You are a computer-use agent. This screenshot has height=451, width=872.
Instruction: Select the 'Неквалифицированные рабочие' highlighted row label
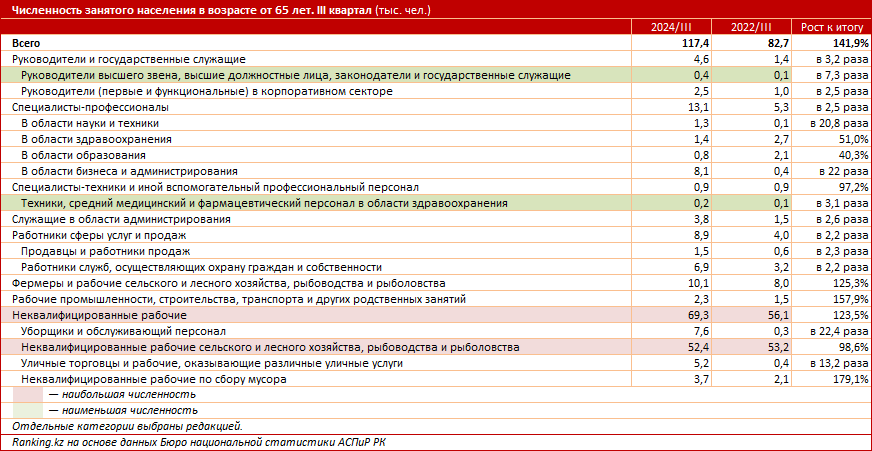(94, 315)
